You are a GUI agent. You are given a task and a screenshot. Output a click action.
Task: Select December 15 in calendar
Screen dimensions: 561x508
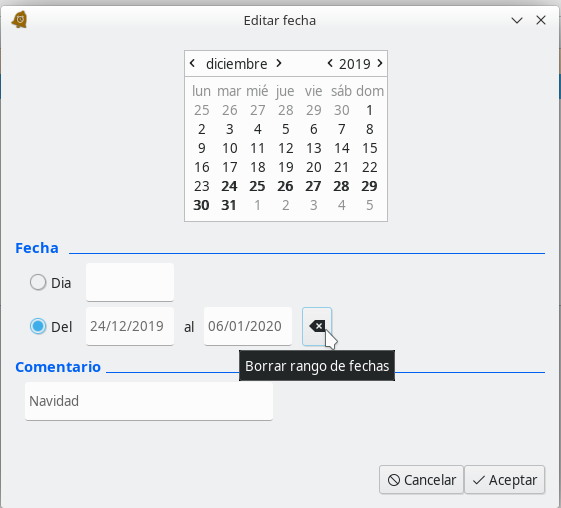coord(369,148)
